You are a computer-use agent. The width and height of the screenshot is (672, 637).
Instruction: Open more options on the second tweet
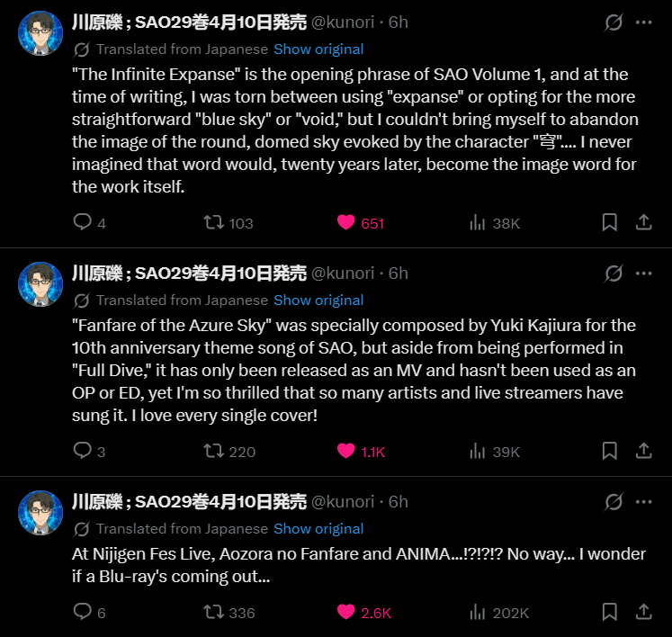tap(644, 273)
